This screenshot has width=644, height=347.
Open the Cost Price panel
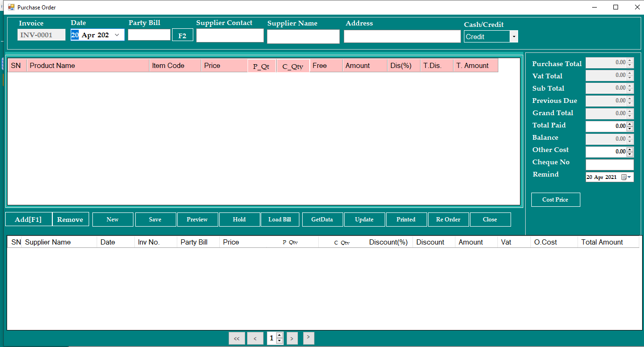[555, 199]
